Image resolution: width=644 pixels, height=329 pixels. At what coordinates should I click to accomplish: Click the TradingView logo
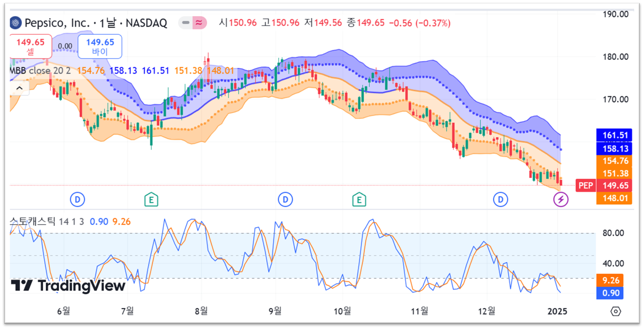tap(68, 286)
